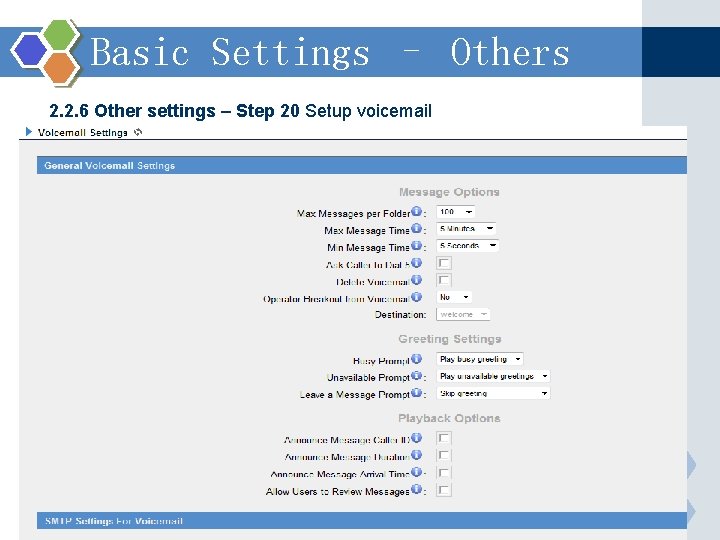The height and width of the screenshot is (540, 720).
Task: Click Greeting Settings heading text
Action: click(450, 339)
